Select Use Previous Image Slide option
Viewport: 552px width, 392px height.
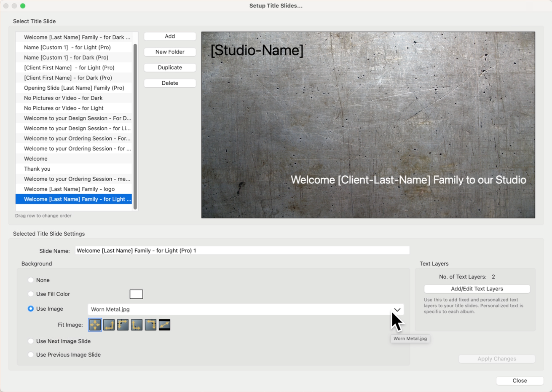click(x=31, y=354)
